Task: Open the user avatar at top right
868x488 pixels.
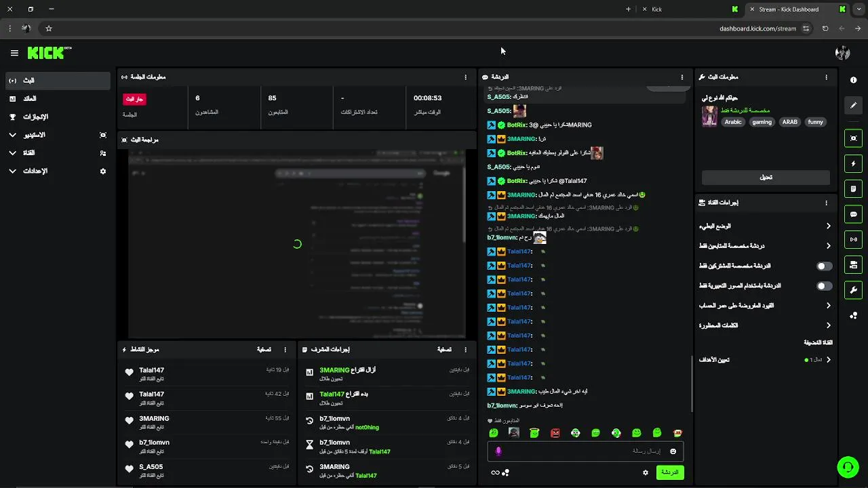Action: point(842,53)
